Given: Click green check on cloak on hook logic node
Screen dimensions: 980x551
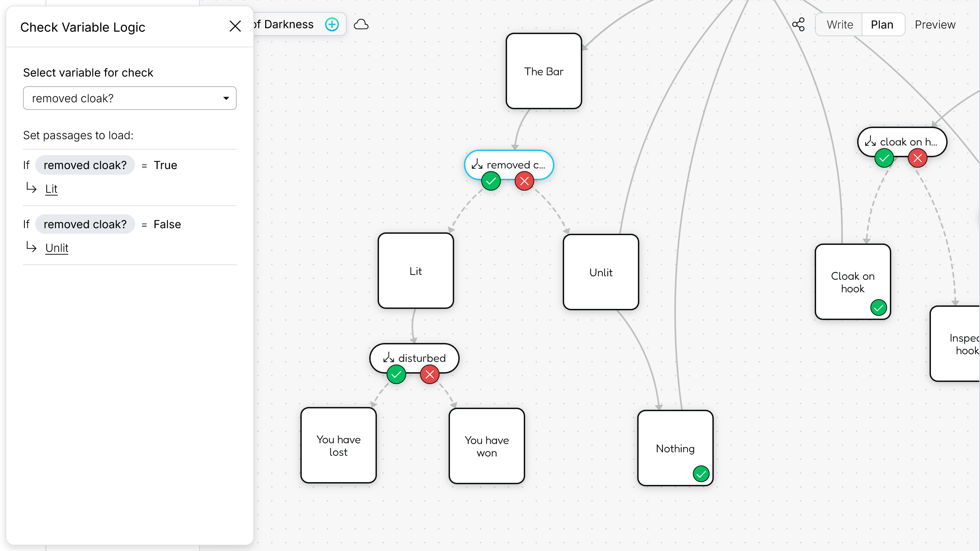Looking at the screenshot, I should [884, 158].
